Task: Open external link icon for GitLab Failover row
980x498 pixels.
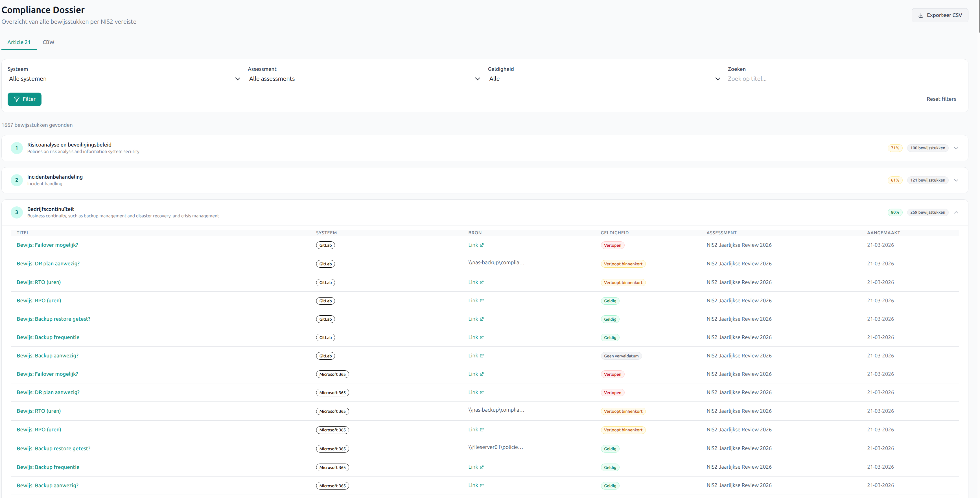Action: pyautogui.click(x=482, y=245)
